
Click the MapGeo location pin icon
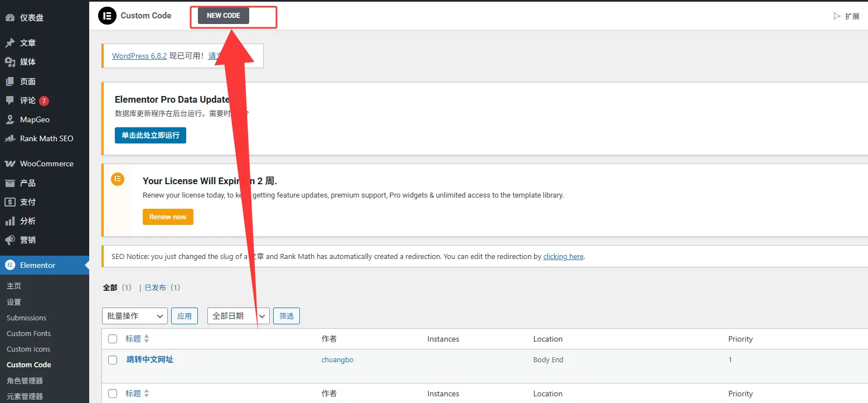pyautogui.click(x=10, y=119)
